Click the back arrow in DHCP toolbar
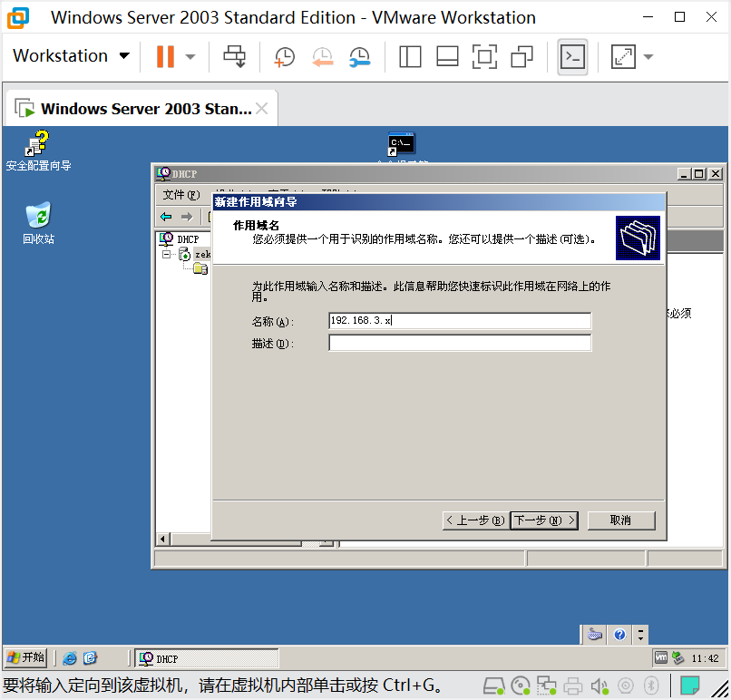The height and width of the screenshot is (700, 731). tap(166, 217)
